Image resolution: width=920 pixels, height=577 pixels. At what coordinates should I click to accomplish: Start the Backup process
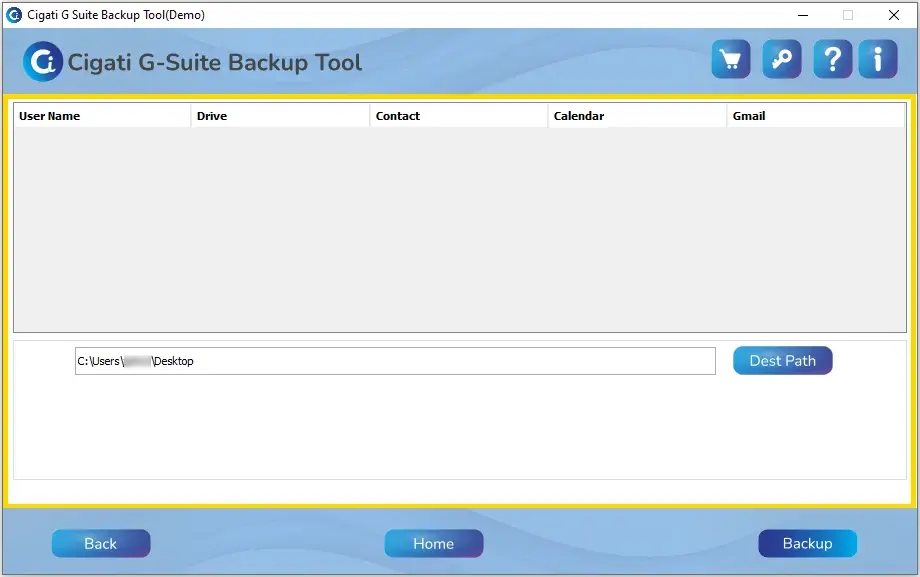[x=807, y=544]
